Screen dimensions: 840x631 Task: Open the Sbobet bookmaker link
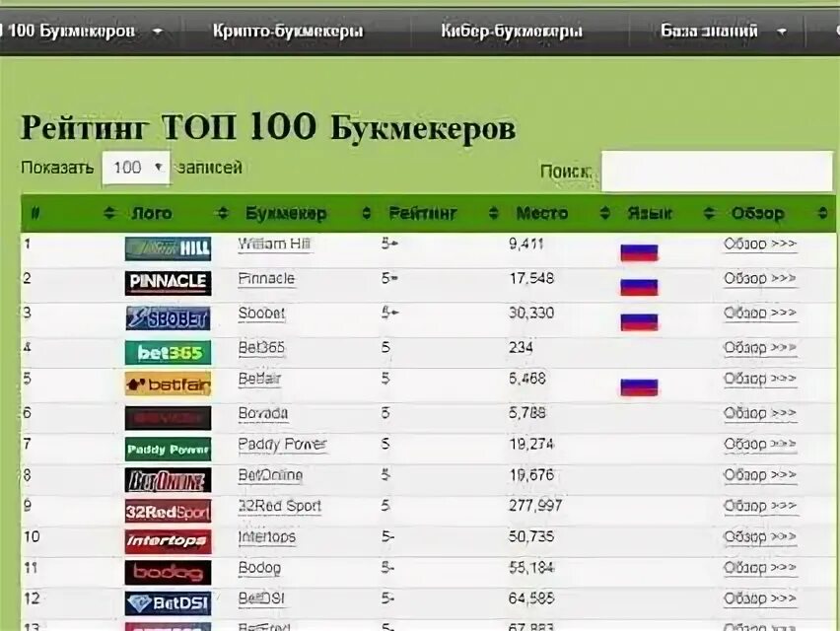click(x=261, y=314)
